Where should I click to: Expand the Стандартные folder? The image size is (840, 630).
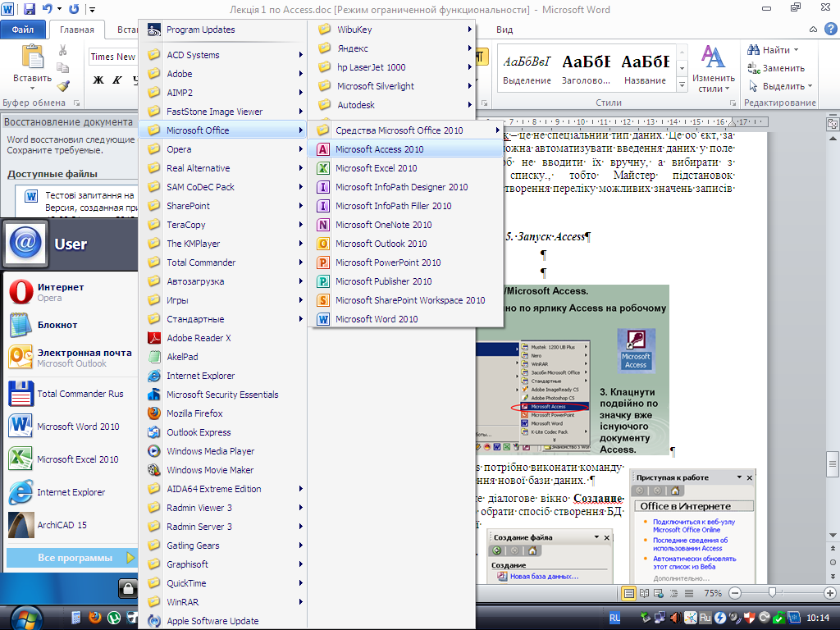coord(222,319)
